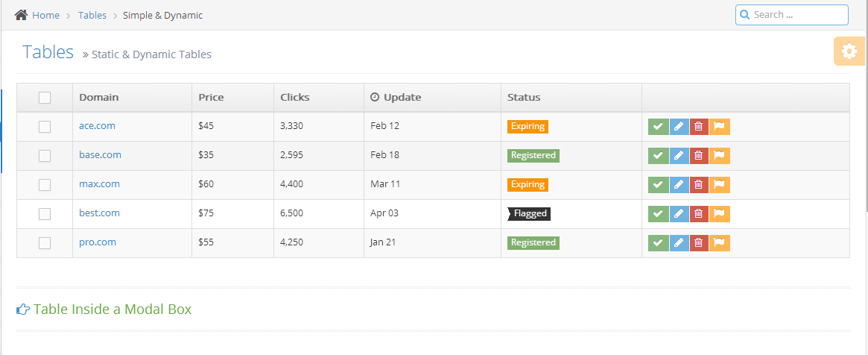
Task: Edit best.com with the pencil icon
Action: point(679,214)
